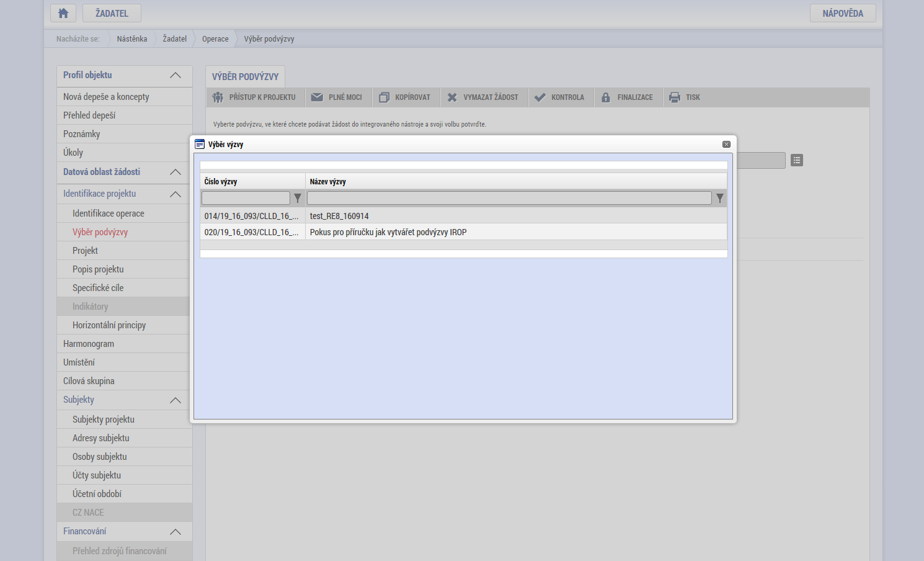This screenshot has height=561, width=924.
Task: Open NÁPOVĚDA help button
Action: [843, 13]
